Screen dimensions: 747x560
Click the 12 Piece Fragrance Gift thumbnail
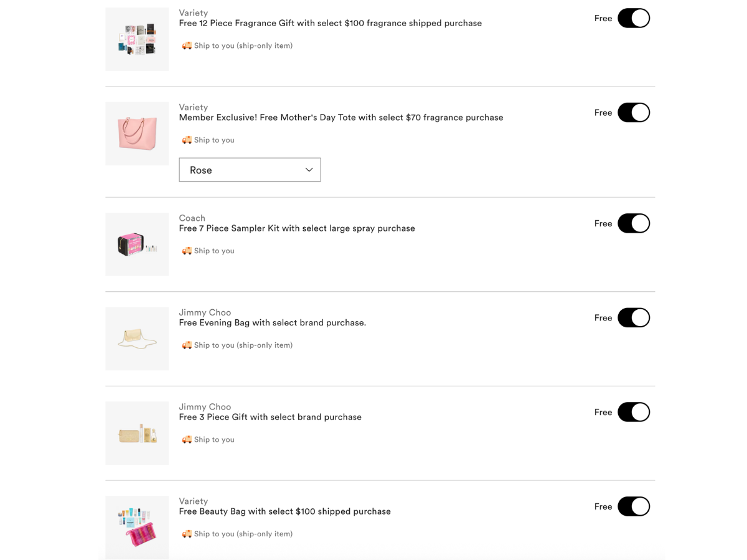click(137, 39)
